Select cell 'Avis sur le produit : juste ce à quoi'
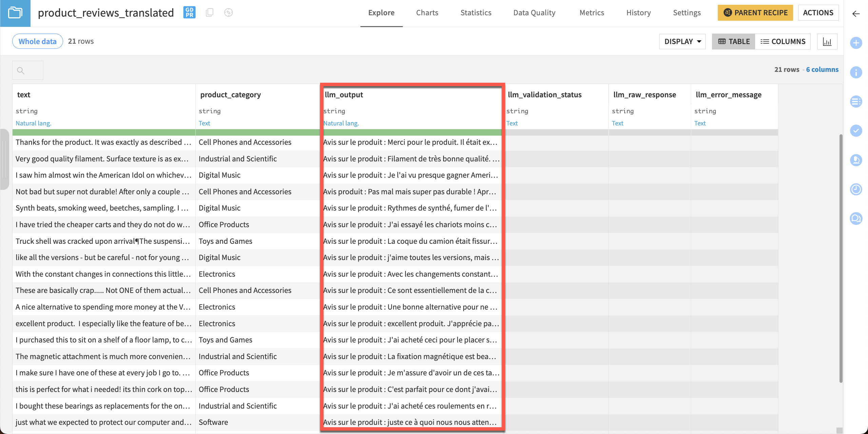 (x=412, y=422)
